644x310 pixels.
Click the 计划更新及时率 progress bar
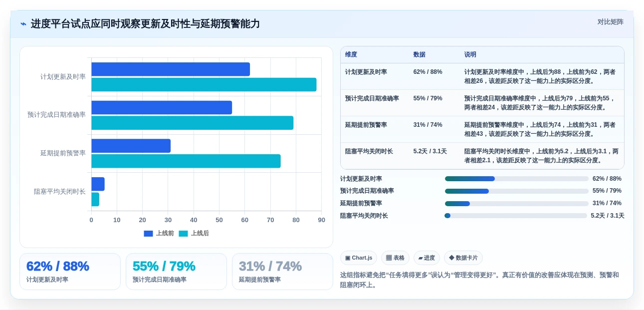click(x=517, y=179)
